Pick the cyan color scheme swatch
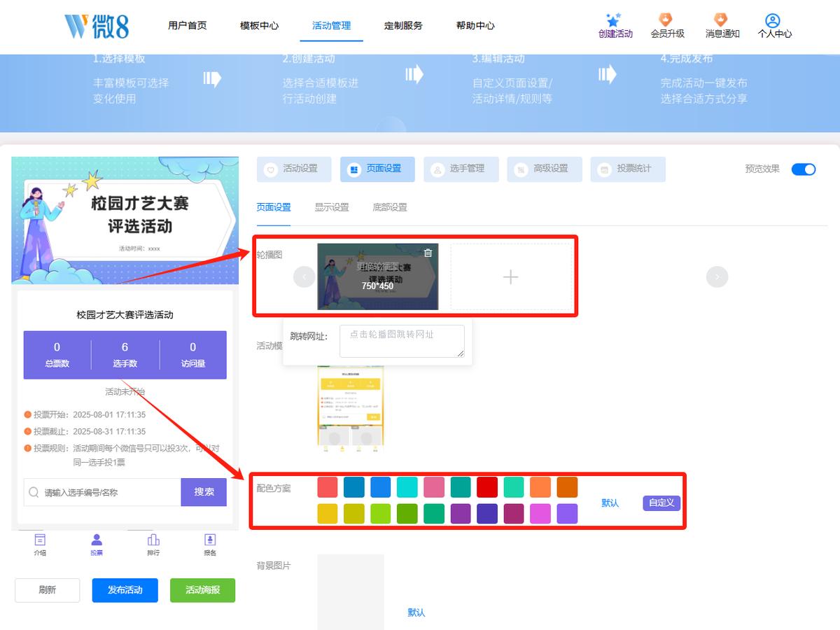This screenshot has height=630, width=840. (407, 487)
